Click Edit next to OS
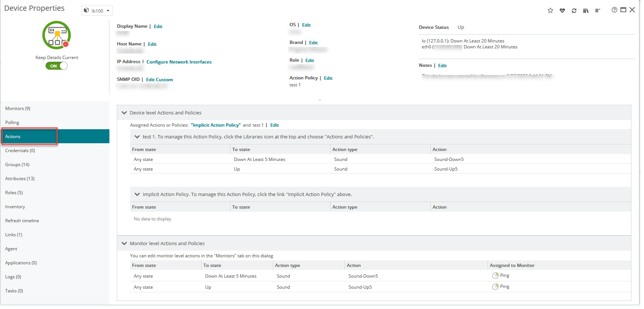This screenshot has width=644, height=309. point(306,25)
